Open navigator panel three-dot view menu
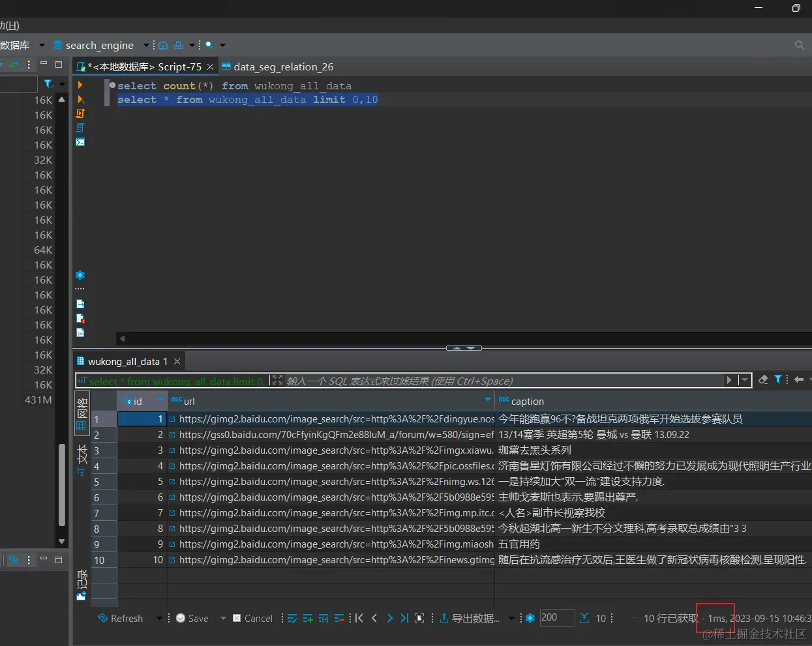The width and height of the screenshot is (812, 646). [29, 65]
